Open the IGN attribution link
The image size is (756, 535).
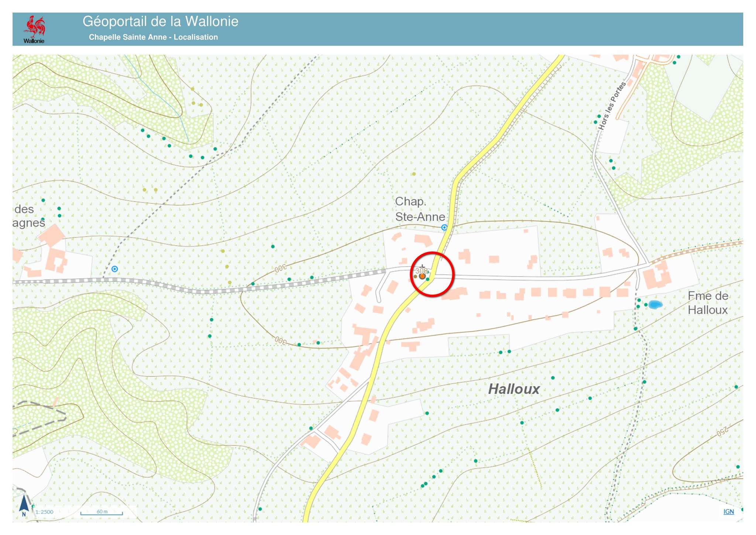(x=728, y=511)
